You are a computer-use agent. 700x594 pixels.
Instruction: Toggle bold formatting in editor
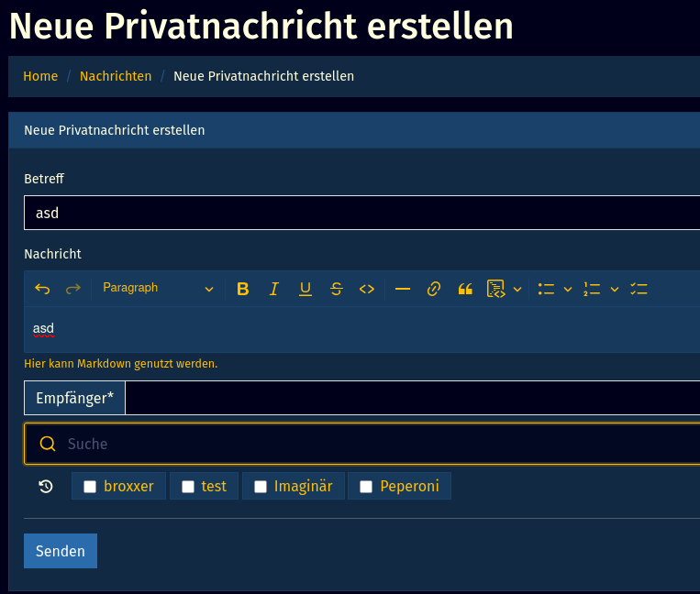243,289
